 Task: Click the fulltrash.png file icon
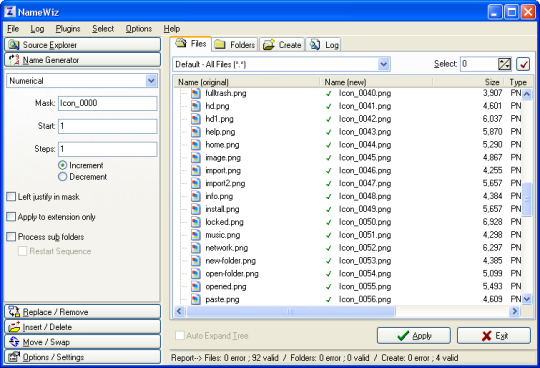coord(196,93)
